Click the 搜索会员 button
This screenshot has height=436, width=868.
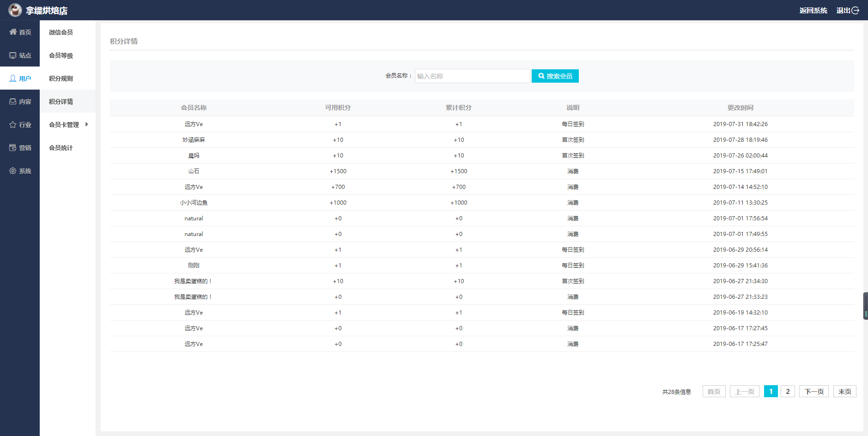tap(555, 76)
